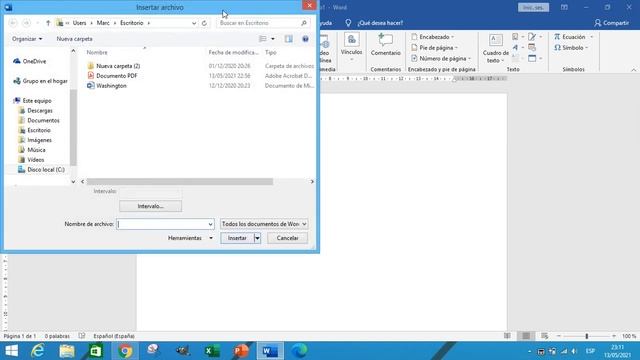The width and height of the screenshot is (640, 360).
Task: Select Este equipo in navigation pane
Action: click(x=32, y=100)
